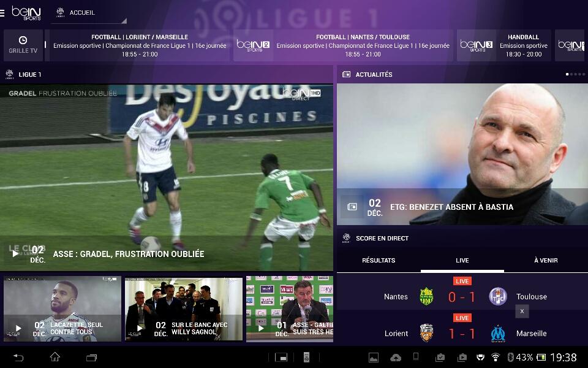The width and height of the screenshot is (588, 368).
Task: Open the Handball program on beIN 3
Action: [x=524, y=45]
